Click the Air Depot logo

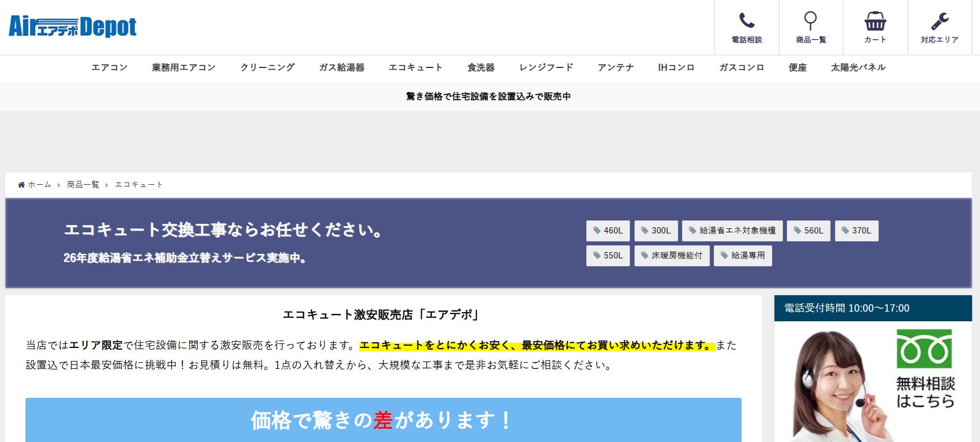point(73,27)
